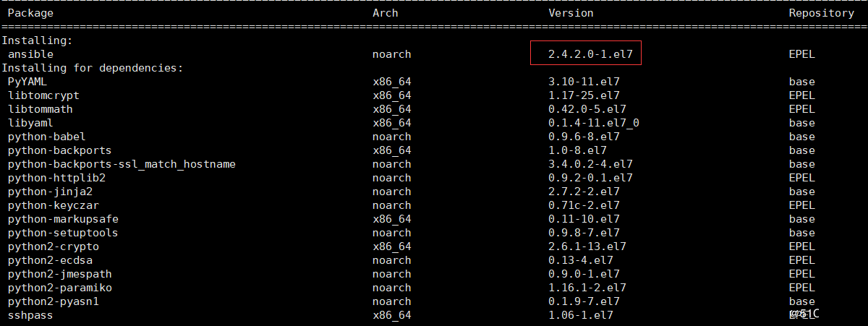Screen dimensions: 868x326
Task: Click libyaml version 0.1.4-11.el7_0
Action: coord(594,123)
